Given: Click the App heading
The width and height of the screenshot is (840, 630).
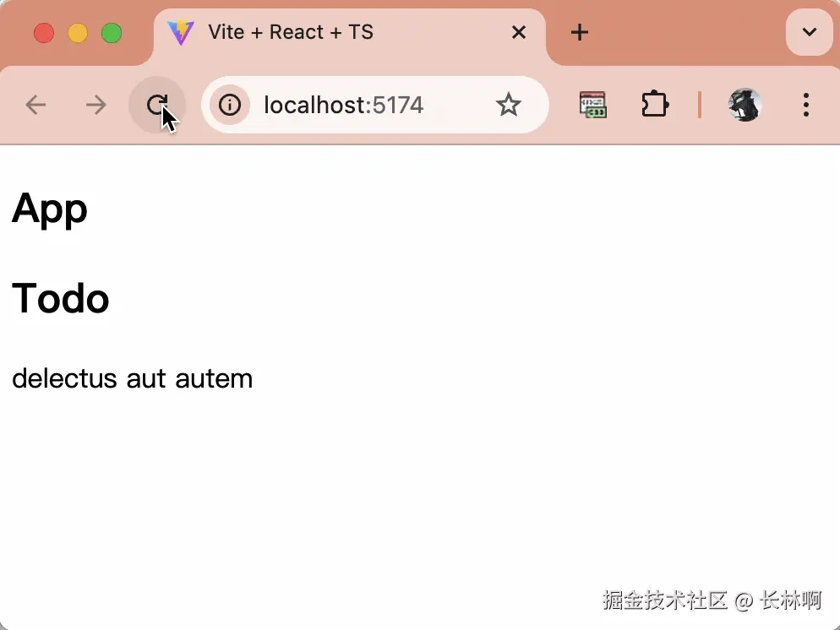Looking at the screenshot, I should (x=49, y=209).
